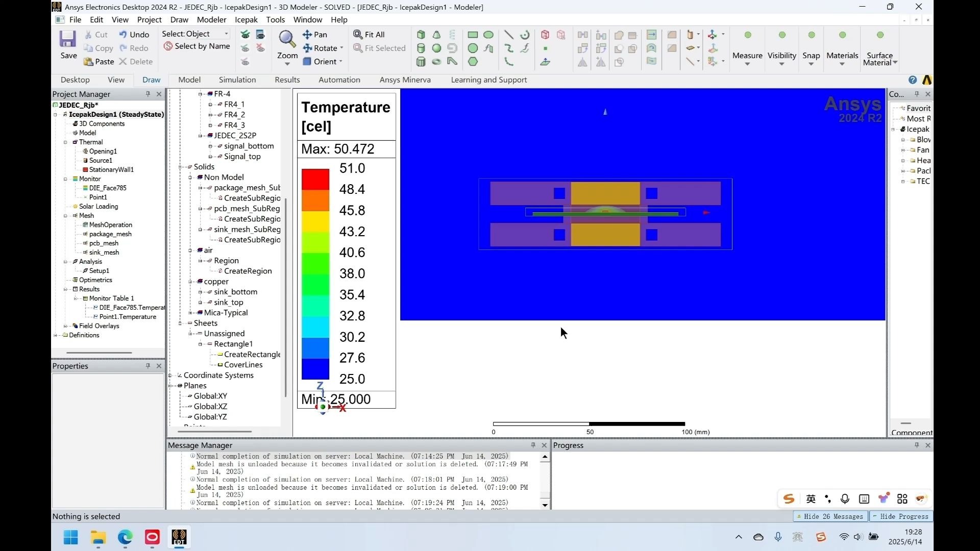
Task: Toggle the Hide 26 Messages button
Action: tap(830, 516)
